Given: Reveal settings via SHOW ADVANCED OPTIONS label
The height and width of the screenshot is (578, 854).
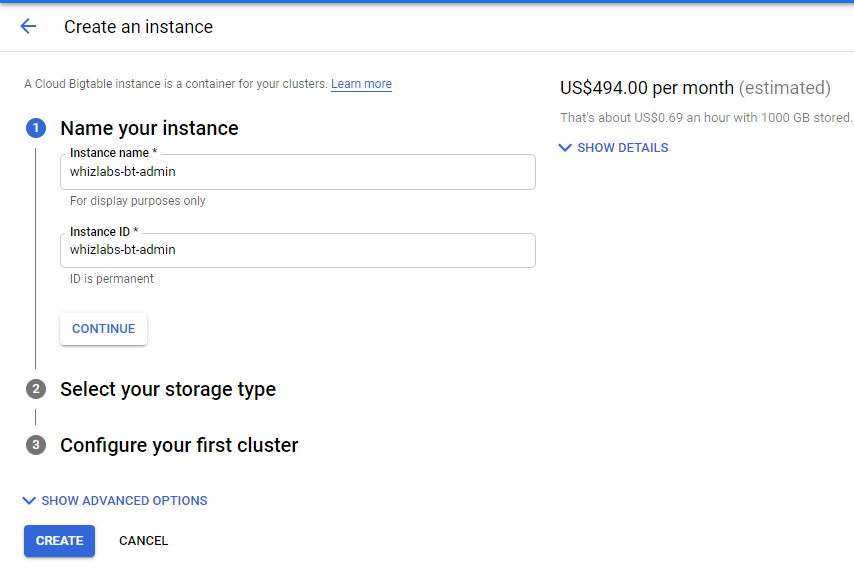Looking at the screenshot, I should tap(124, 501).
